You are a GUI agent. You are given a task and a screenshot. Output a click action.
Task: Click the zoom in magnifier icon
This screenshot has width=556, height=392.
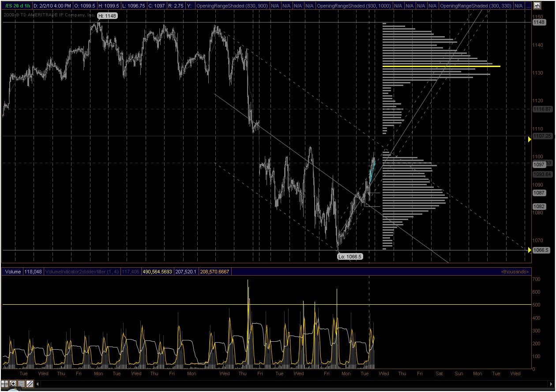click(13, 384)
